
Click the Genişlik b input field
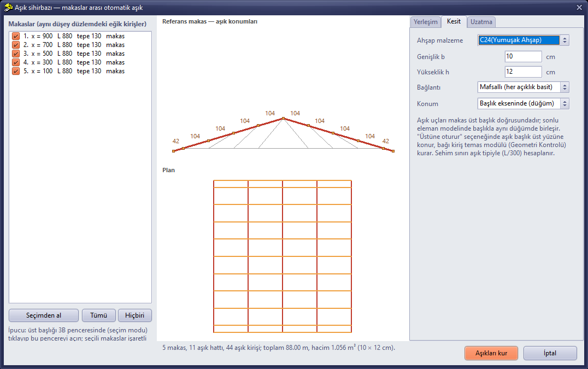(x=523, y=57)
